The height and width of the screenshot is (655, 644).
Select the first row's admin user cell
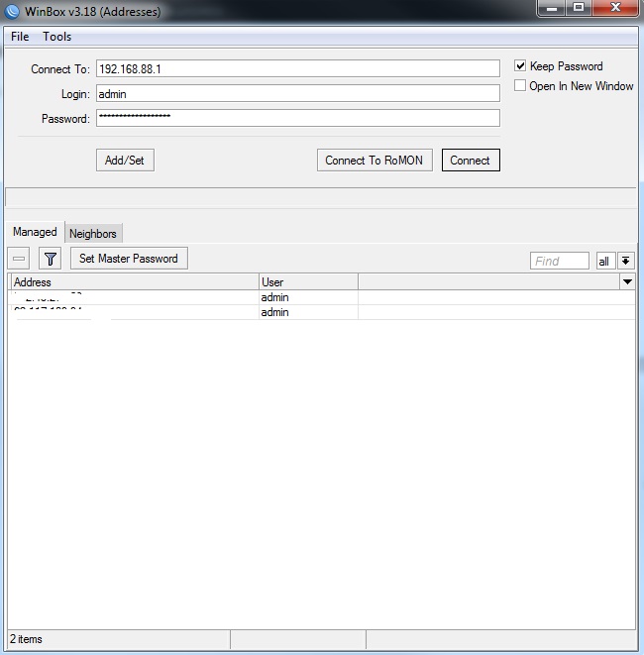pos(308,297)
